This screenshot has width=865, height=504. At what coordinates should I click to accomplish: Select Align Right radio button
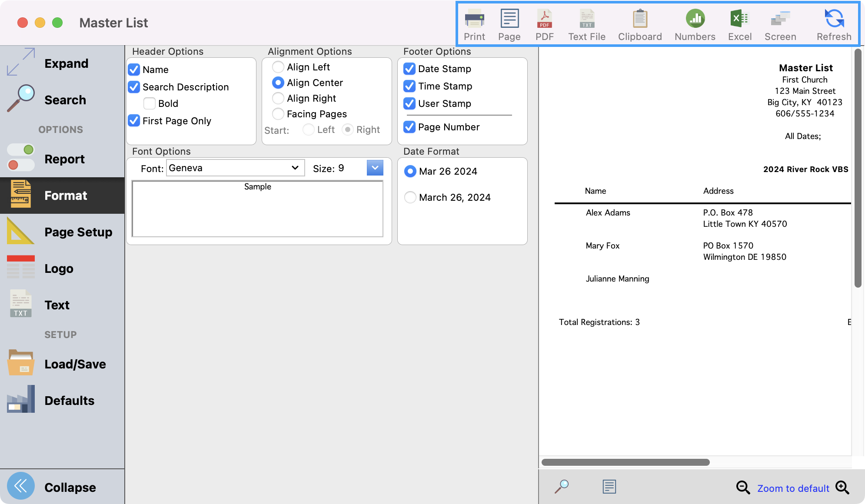(278, 98)
